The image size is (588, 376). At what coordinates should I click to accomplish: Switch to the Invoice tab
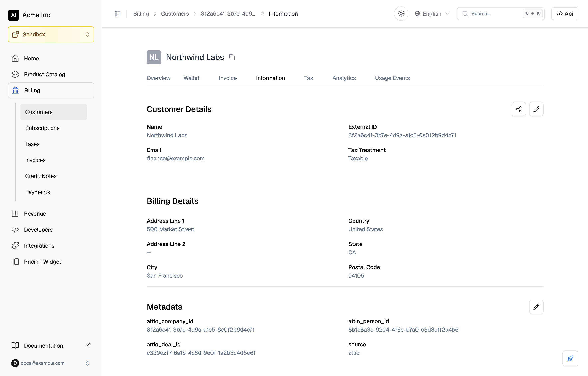click(x=228, y=78)
